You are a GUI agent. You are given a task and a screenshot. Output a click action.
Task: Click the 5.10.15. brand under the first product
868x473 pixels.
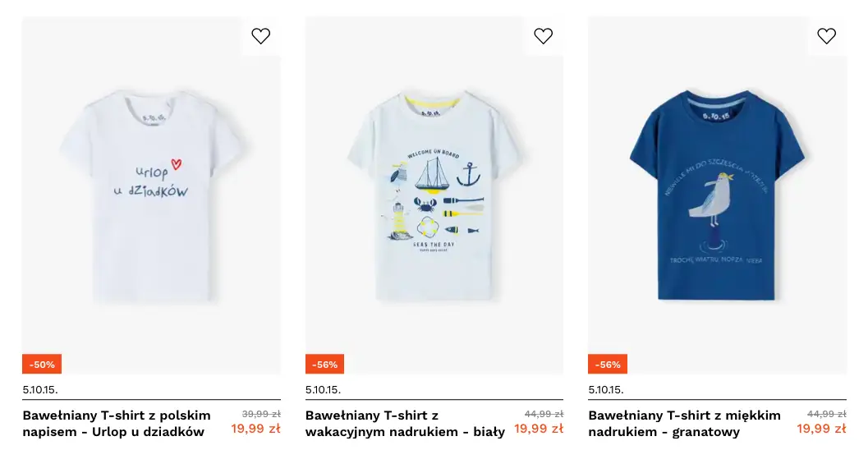click(x=40, y=389)
